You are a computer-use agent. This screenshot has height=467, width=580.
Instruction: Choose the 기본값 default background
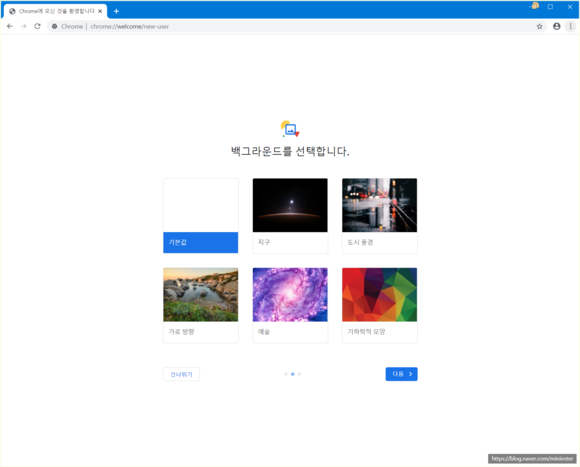[200, 216]
